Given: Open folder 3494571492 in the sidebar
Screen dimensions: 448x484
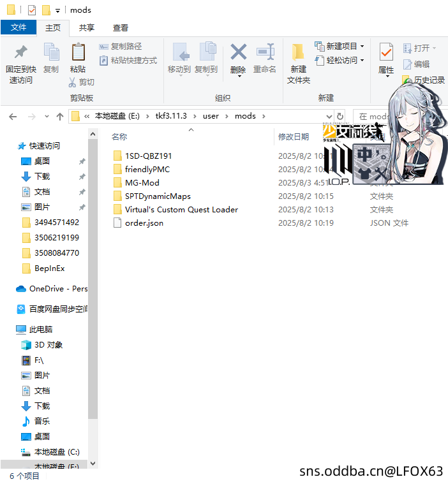Looking at the screenshot, I should (x=57, y=223).
